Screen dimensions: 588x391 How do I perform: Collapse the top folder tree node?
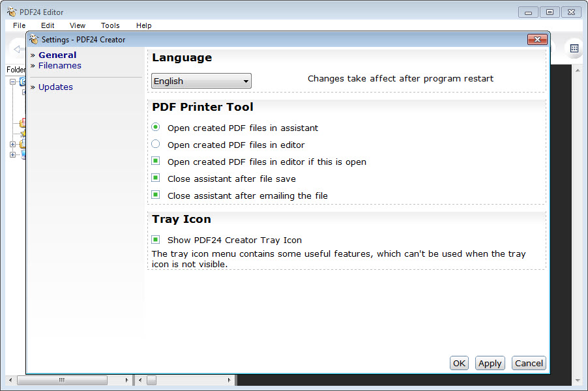click(x=12, y=82)
